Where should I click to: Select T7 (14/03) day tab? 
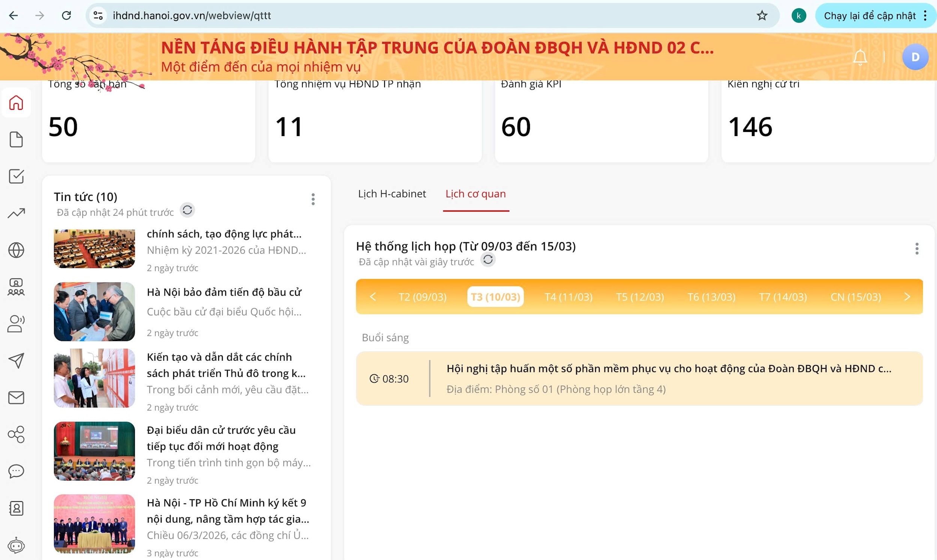(783, 296)
